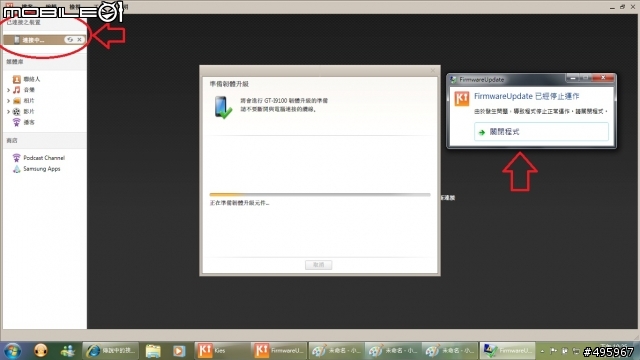Click the phone checkmark icon in upgrade dialog

pyautogui.click(x=223, y=107)
